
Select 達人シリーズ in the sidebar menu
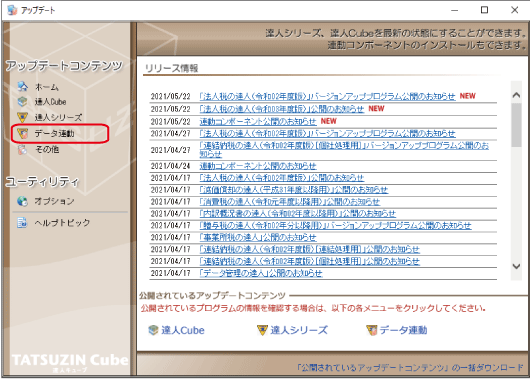[x=58, y=117]
